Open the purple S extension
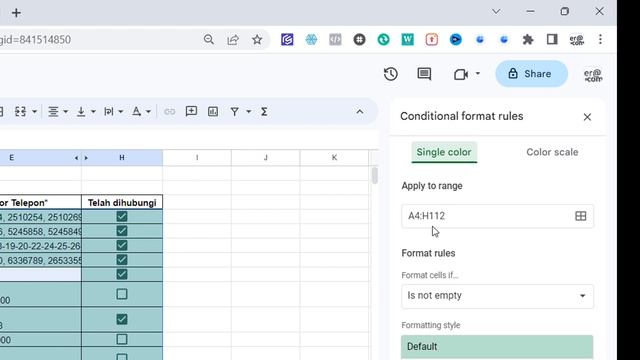The width and height of the screenshot is (640, 360). 287,40
